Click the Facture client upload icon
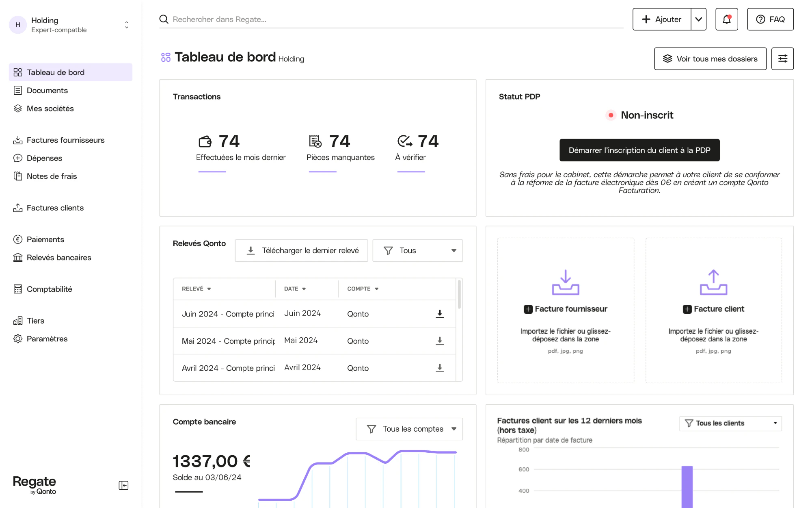The image size is (812, 508). [x=713, y=282]
